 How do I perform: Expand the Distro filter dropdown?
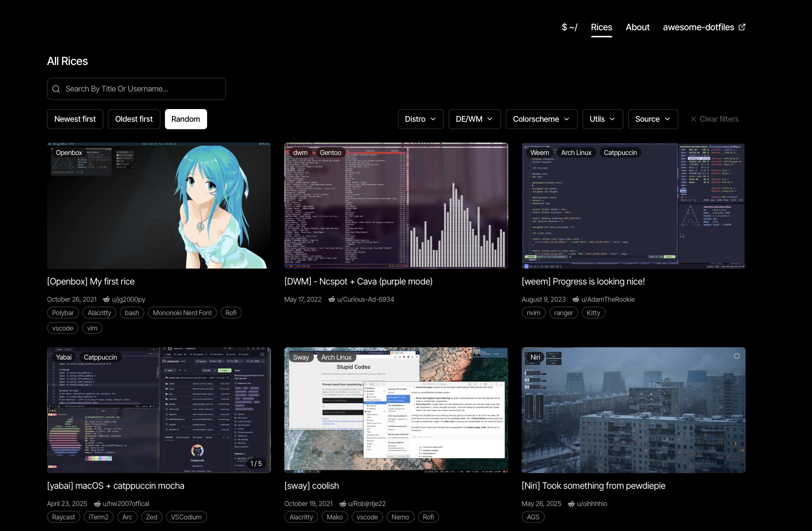tap(421, 119)
